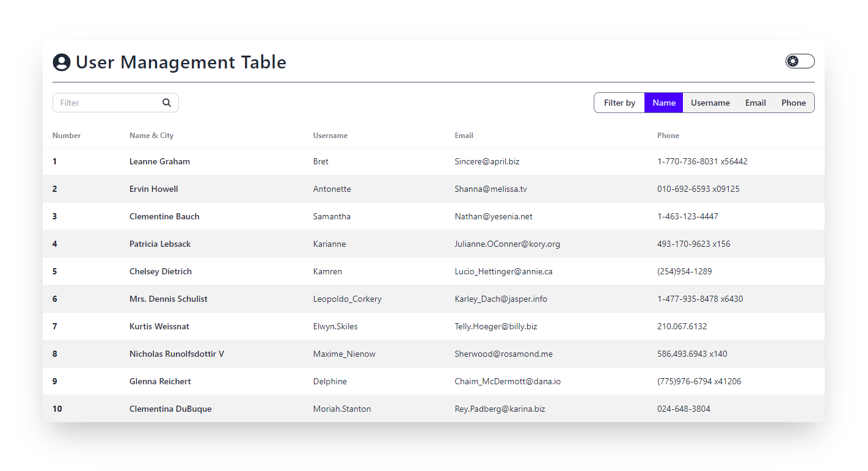Click the email Julianne.OConner@kory.org
This screenshot has height=471, width=868.
click(507, 244)
